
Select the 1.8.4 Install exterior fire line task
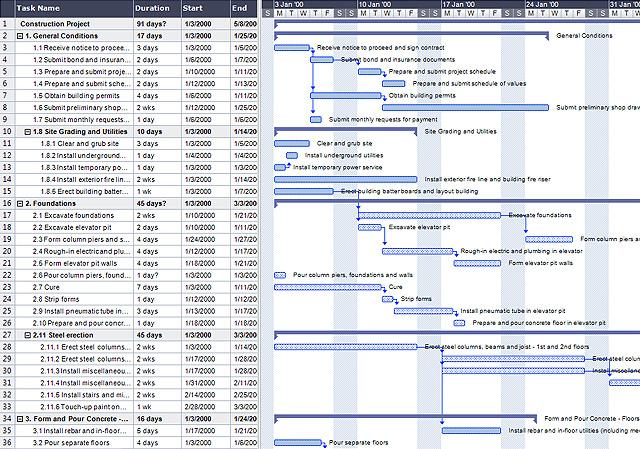pyautogui.click(x=85, y=180)
